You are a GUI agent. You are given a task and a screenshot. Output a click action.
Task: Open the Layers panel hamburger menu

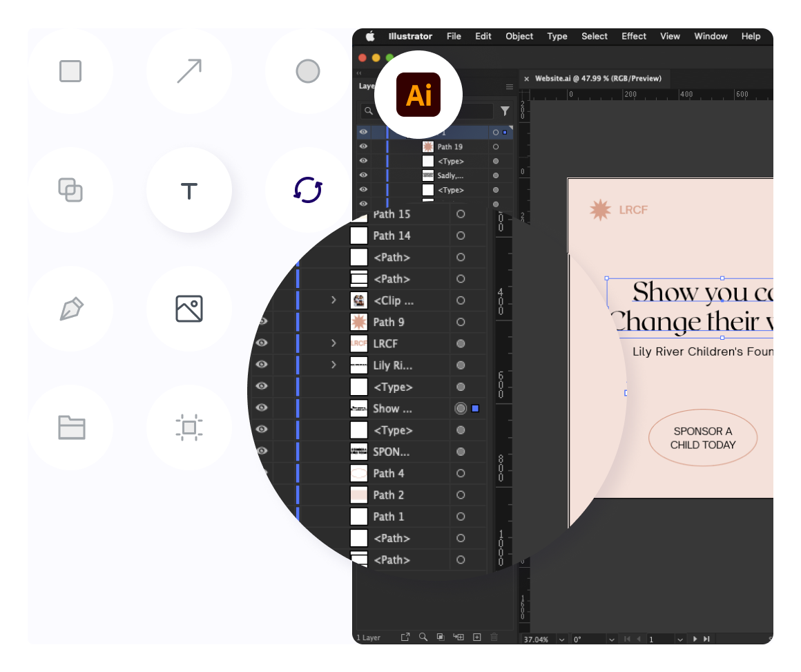point(510,87)
